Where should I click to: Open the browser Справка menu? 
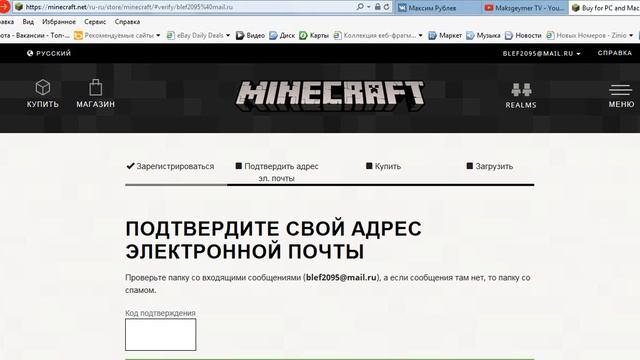127,22
